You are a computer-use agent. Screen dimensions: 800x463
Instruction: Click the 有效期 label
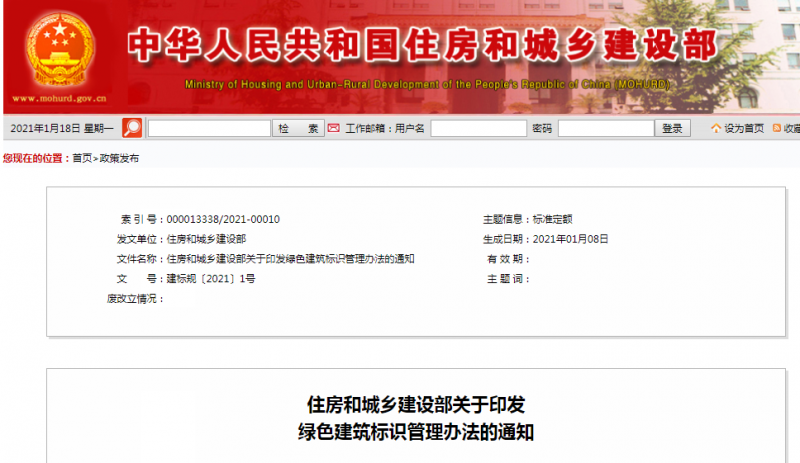508,259
